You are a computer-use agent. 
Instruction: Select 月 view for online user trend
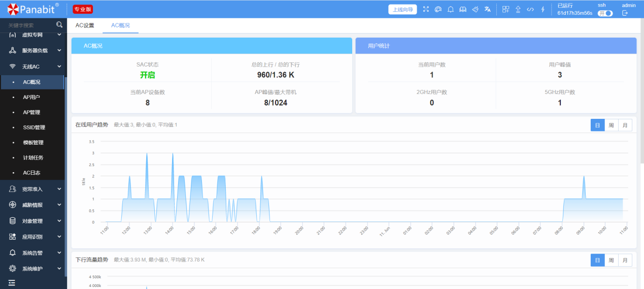pyautogui.click(x=625, y=125)
